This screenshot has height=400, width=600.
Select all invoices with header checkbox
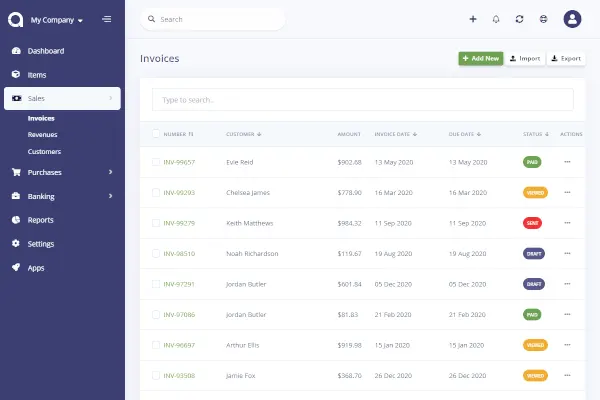click(x=156, y=133)
